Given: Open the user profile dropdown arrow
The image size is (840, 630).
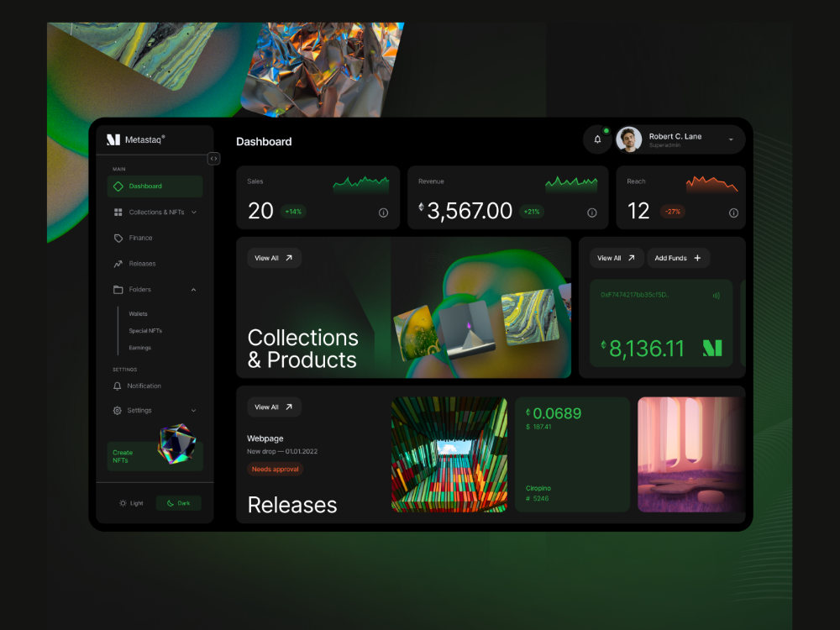Looking at the screenshot, I should (732, 139).
